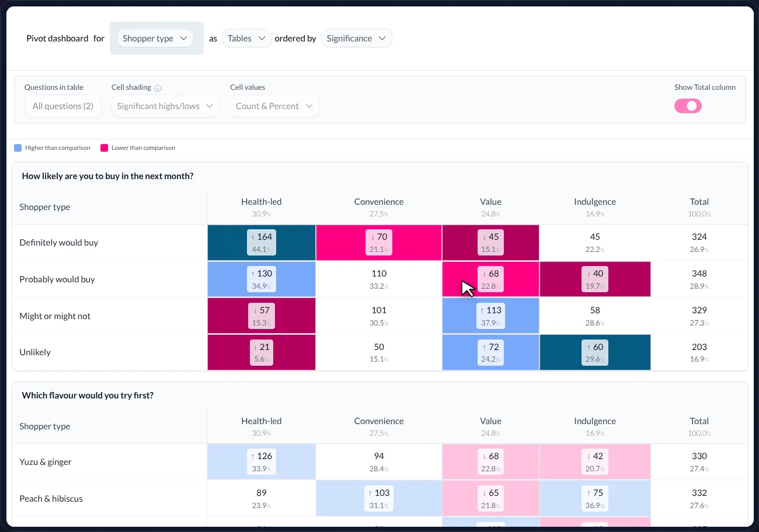759x532 pixels.
Task: Select the Convenience cell showing 110
Action: click(379, 279)
